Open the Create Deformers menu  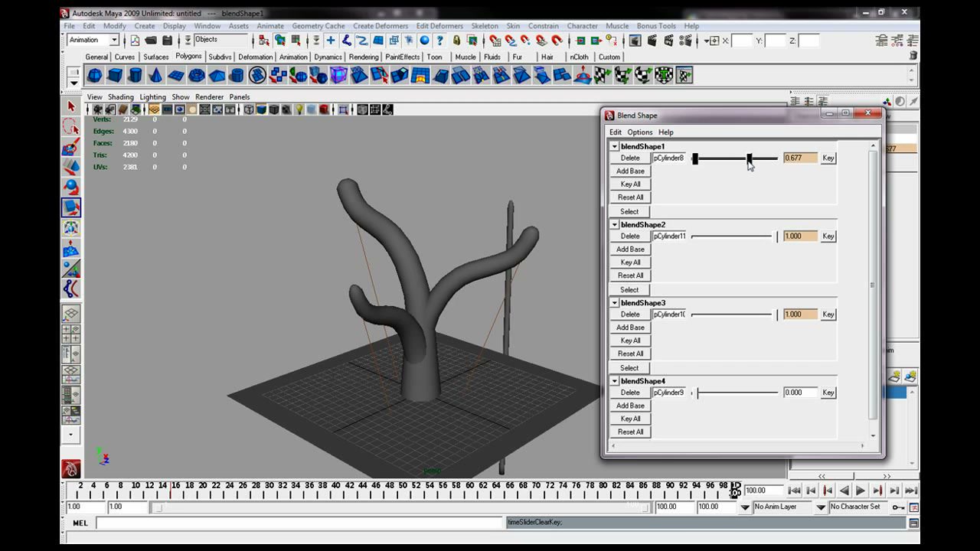click(381, 26)
